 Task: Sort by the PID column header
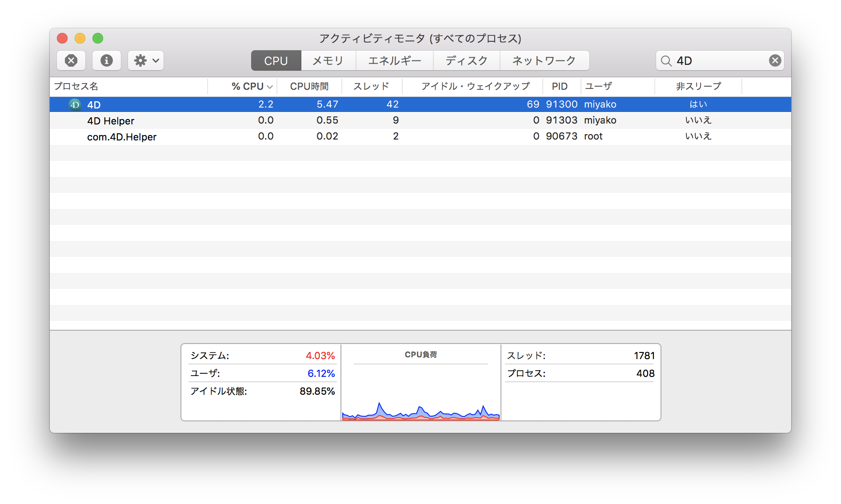point(562,86)
